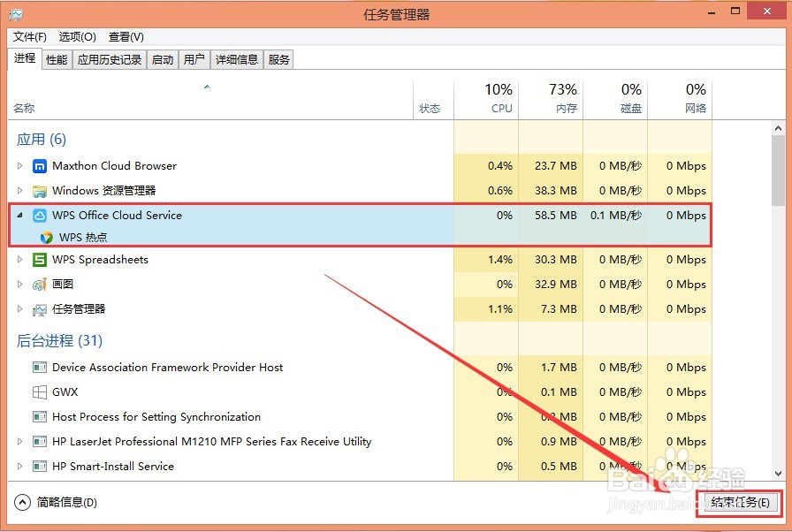Viewport: 792px width, 532px height.
Task: Select the GWX process name
Action: point(65,392)
